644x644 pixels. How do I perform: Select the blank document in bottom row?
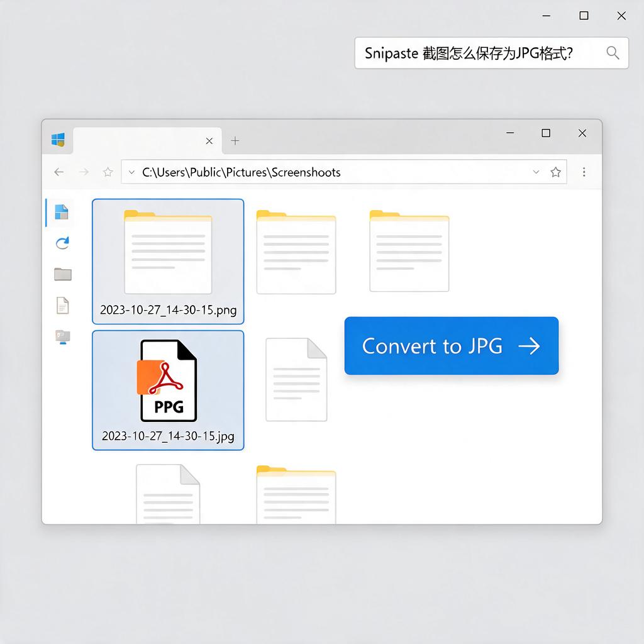coord(168,494)
